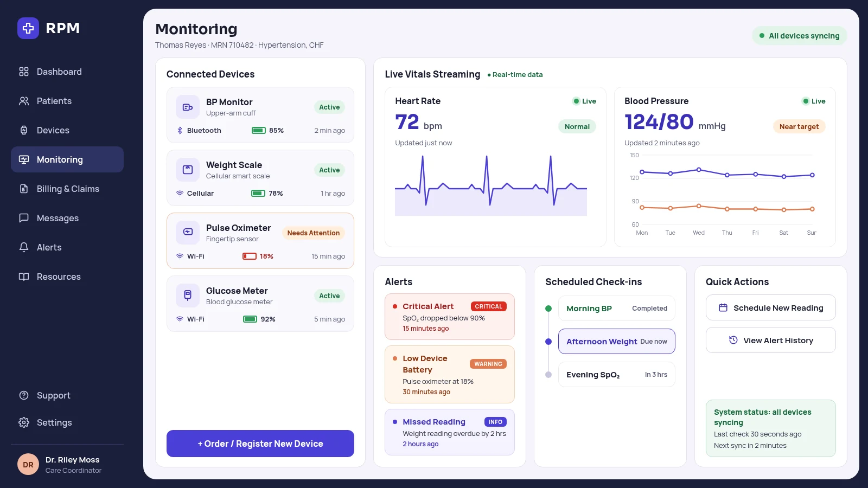The image size is (868, 488).
Task: Click the BP Monitor Active badge
Action: [x=329, y=107]
